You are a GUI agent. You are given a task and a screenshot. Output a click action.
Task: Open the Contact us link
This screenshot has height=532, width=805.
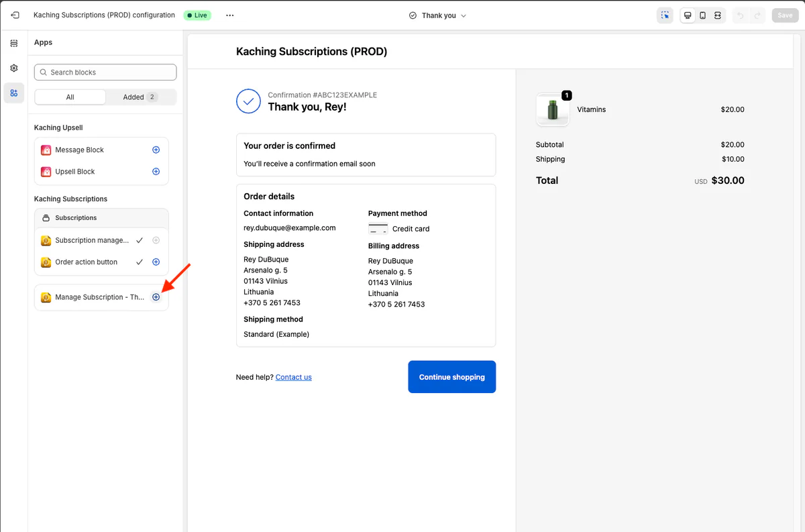tap(293, 377)
